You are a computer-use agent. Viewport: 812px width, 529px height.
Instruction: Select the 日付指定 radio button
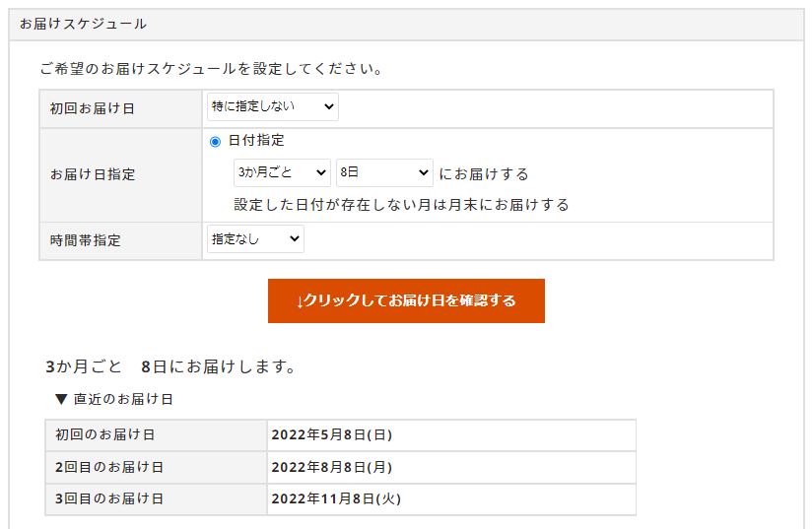[x=215, y=141]
